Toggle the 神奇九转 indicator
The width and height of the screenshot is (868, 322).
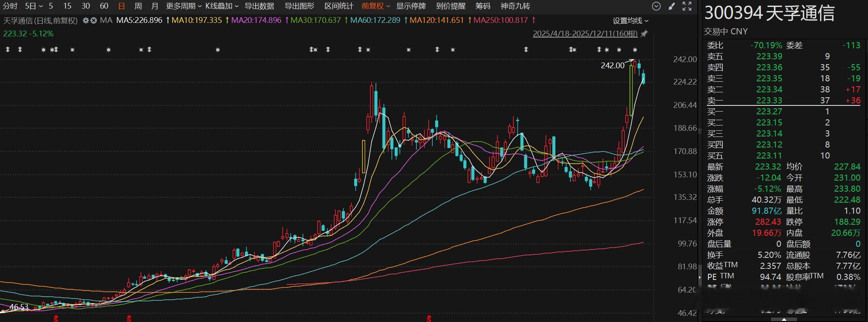click(515, 6)
